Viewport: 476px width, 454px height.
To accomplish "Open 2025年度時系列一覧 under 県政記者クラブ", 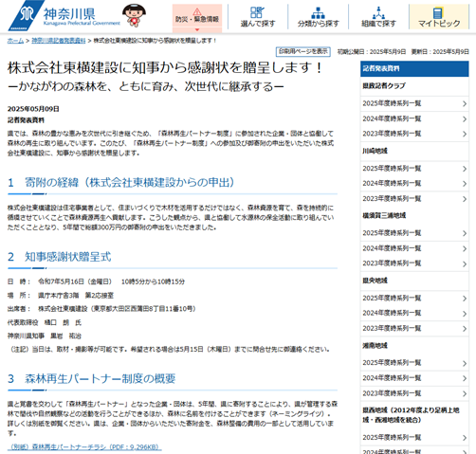I will 414,103.
